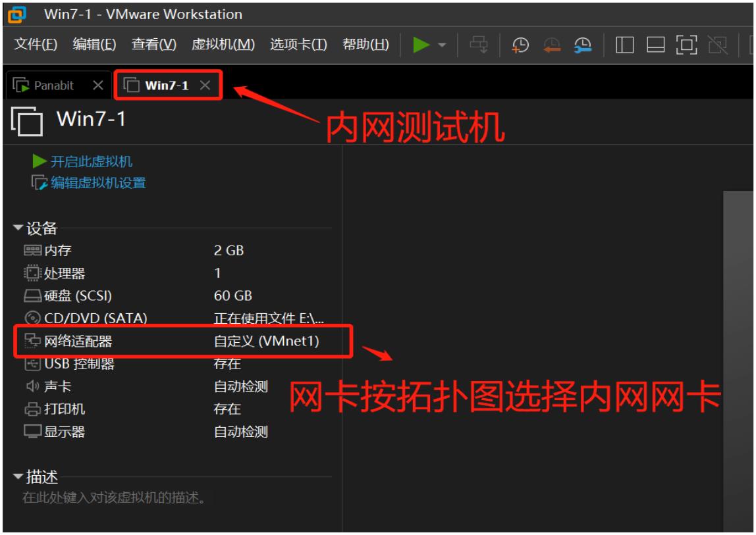This screenshot has width=756, height=535.
Task: Click the 处理器 CPU icon
Action: tap(32, 273)
